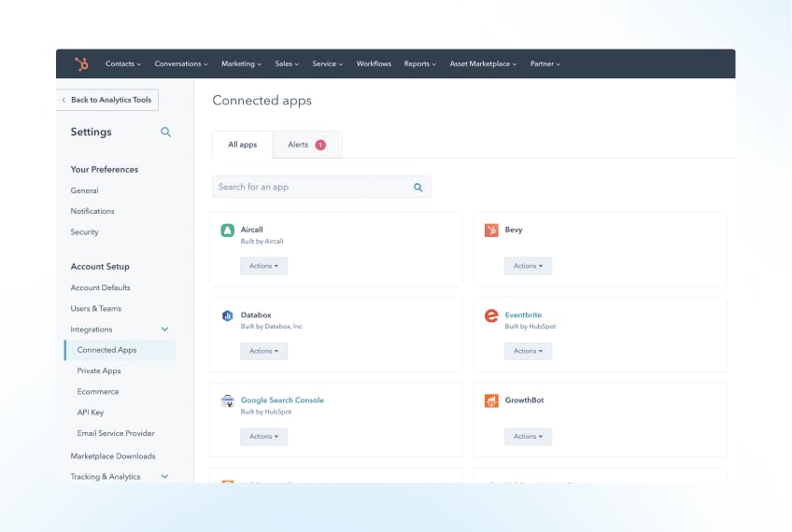This screenshot has height=532, width=792.
Task: Open the Conversations menu
Action: (x=181, y=63)
